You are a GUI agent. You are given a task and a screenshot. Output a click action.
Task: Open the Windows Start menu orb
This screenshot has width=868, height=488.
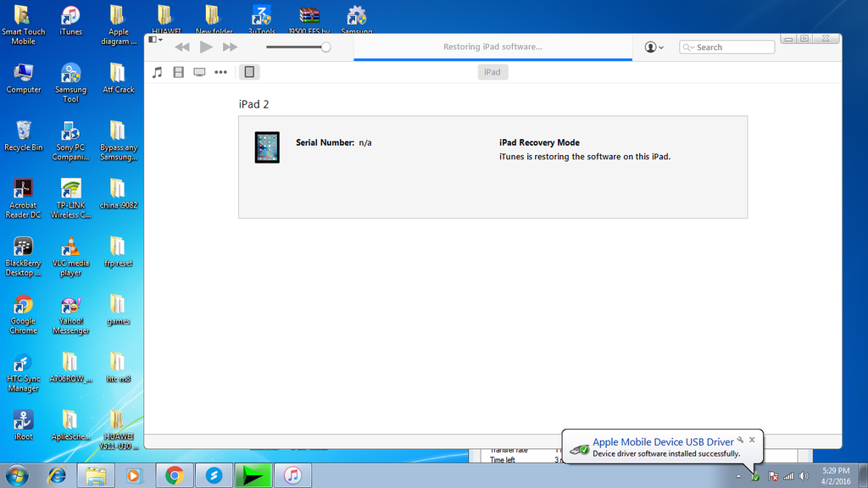(18, 475)
